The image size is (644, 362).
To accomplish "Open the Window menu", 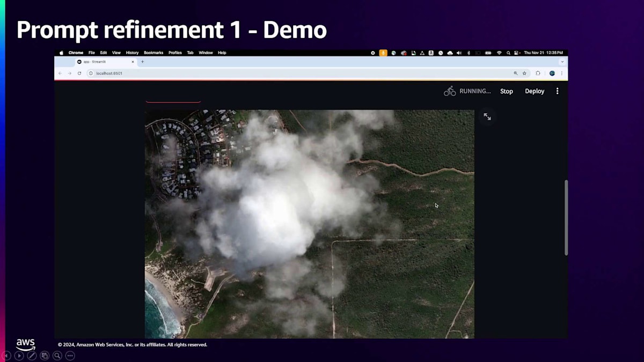I will (x=206, y=53).
